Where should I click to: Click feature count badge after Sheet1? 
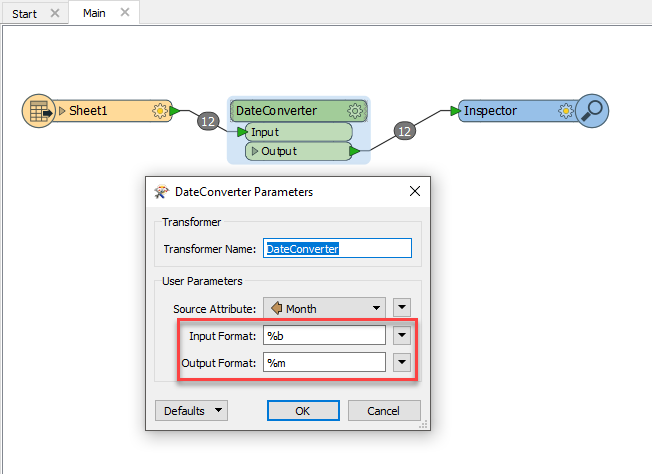208,121
